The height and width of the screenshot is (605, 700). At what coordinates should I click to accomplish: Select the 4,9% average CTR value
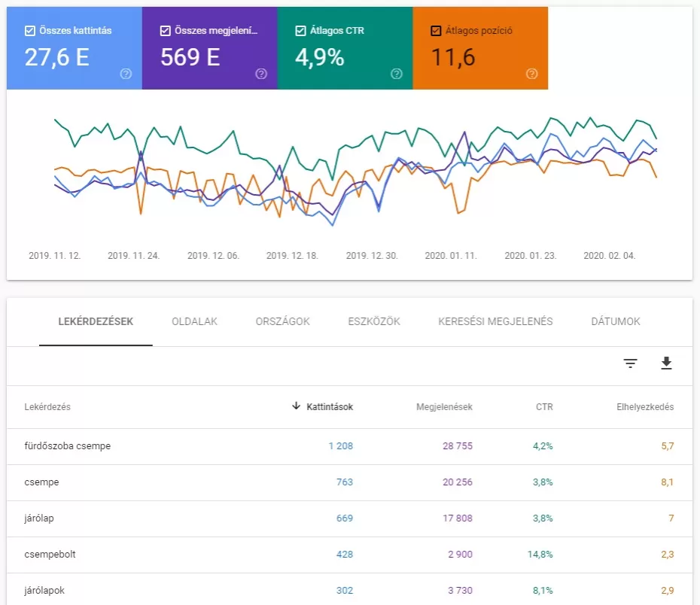[x=320, y=57]
